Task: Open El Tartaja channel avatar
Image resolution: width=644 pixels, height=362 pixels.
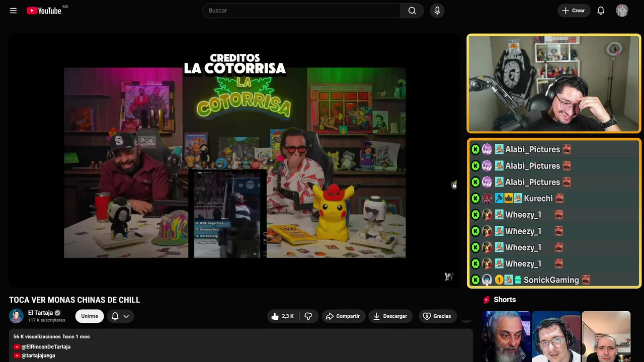Action: coord(16,316)
